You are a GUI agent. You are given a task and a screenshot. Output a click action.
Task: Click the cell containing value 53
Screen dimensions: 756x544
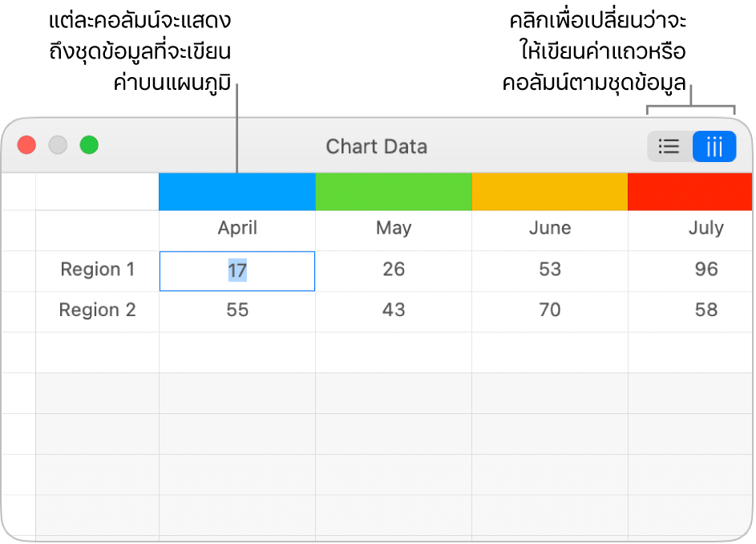pos(550,270)
